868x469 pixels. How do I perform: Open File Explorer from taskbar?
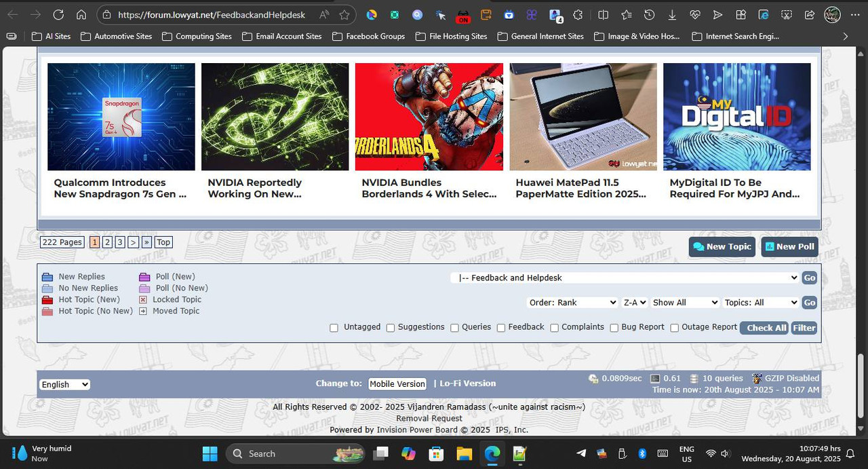[464, 453]
